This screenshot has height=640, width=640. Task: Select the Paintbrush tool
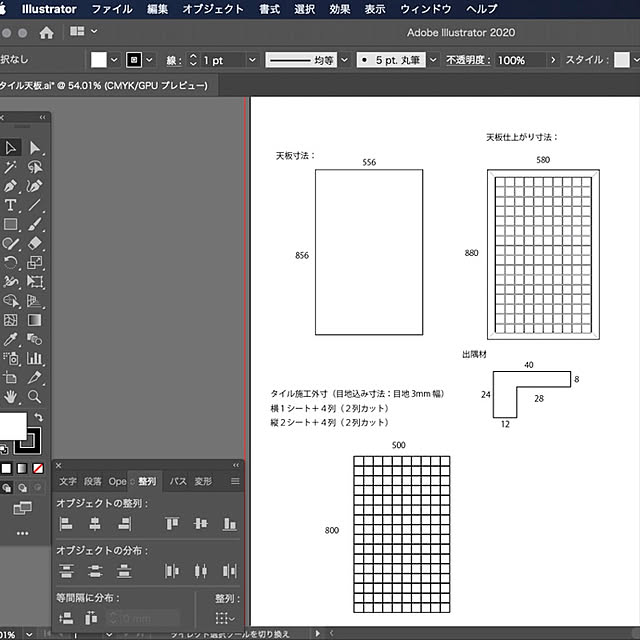(x=35, y=224)
